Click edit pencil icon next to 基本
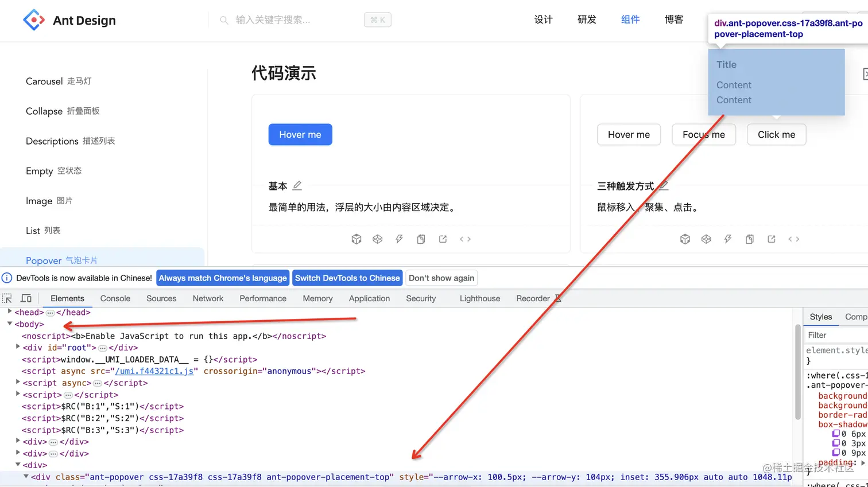Screen dimensions: 868x487 [x=297, y=185]
